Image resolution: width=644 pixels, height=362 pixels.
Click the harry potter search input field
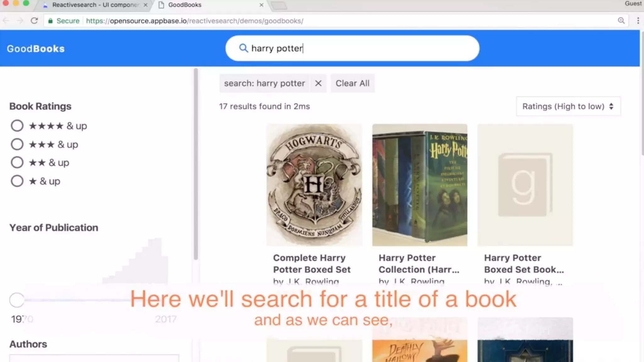point(352,48)
